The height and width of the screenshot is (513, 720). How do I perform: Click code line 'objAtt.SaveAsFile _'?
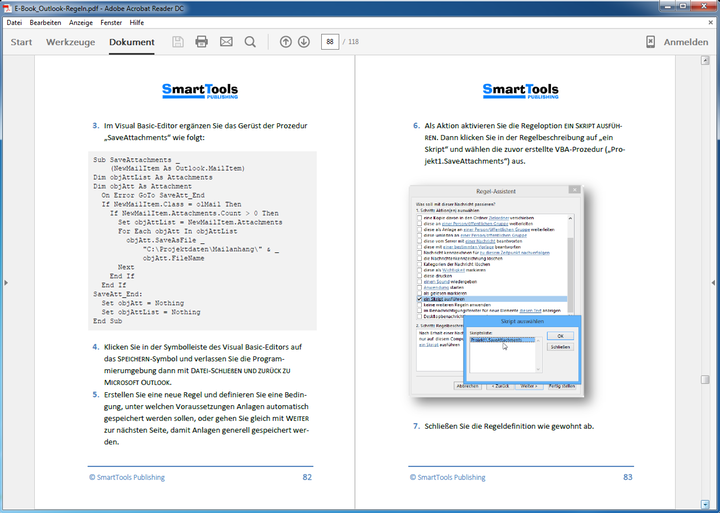pos(165,240)
